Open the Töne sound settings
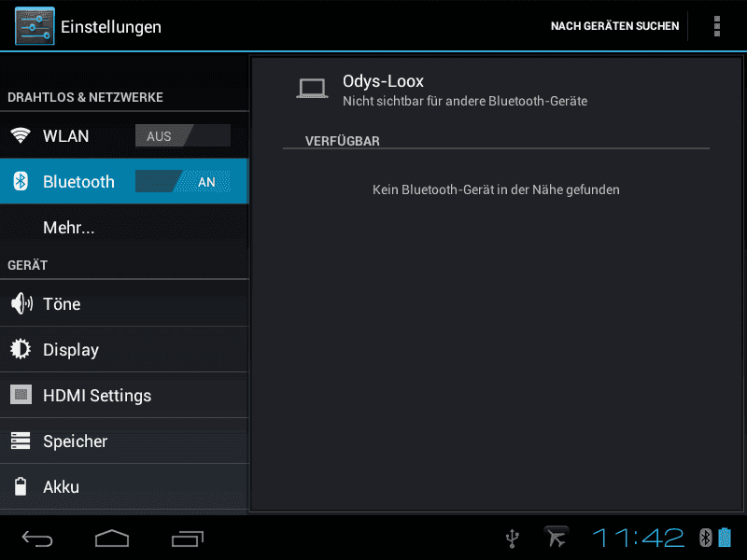 pos(124,304)
